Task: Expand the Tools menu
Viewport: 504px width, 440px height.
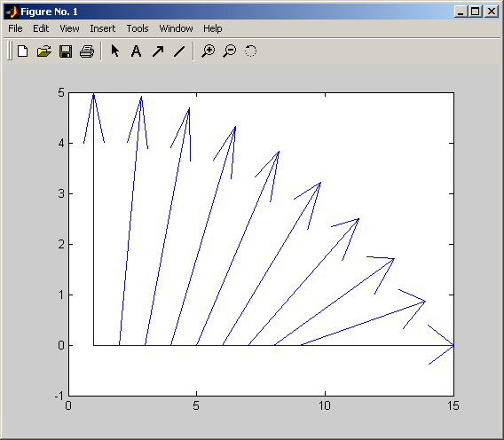Action: [x=138, y=28]
